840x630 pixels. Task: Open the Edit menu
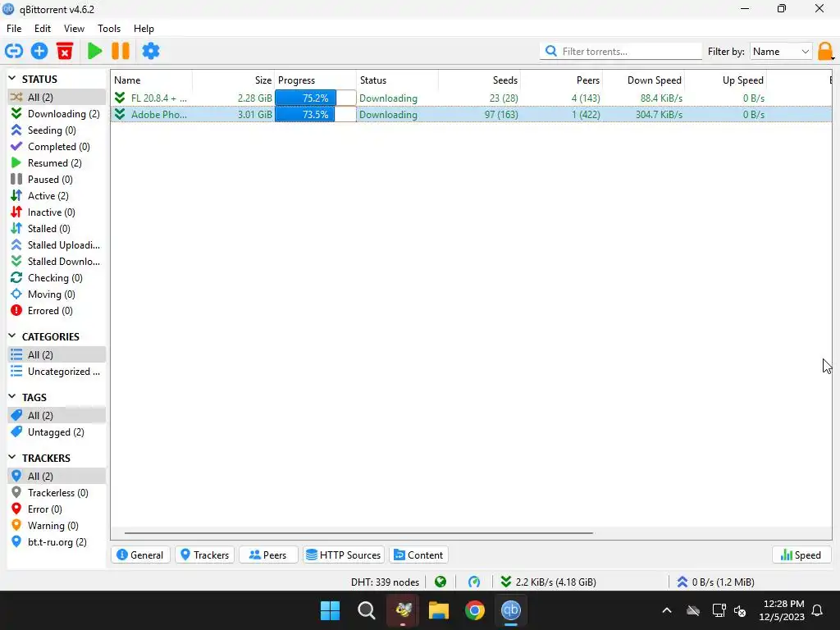(x=43, y=29)
